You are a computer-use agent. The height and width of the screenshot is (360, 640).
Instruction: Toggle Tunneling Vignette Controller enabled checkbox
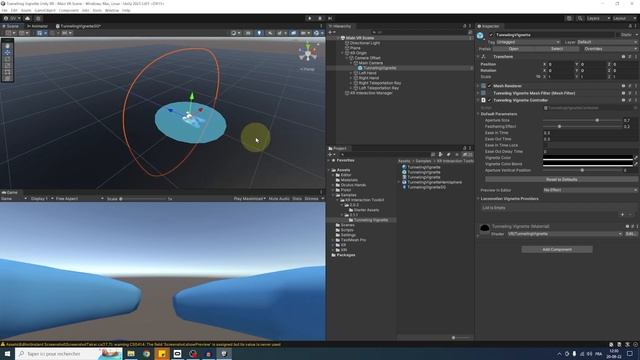click(489, 100)
